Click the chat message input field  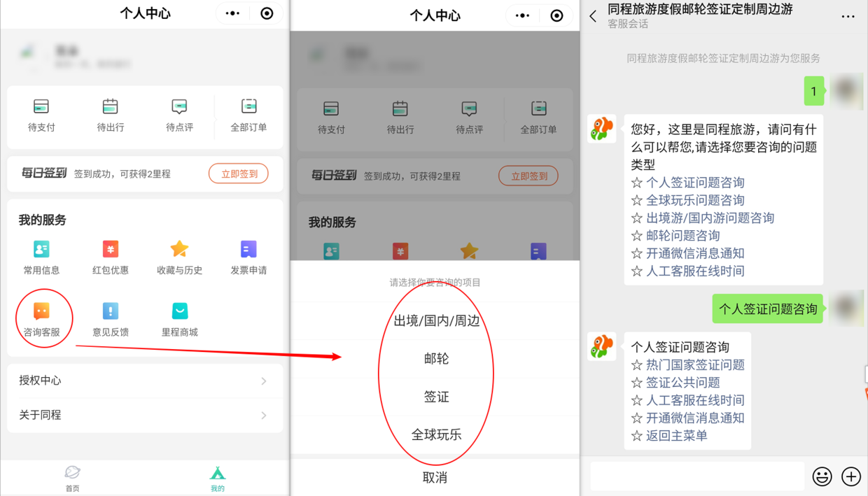click(697, 476)
